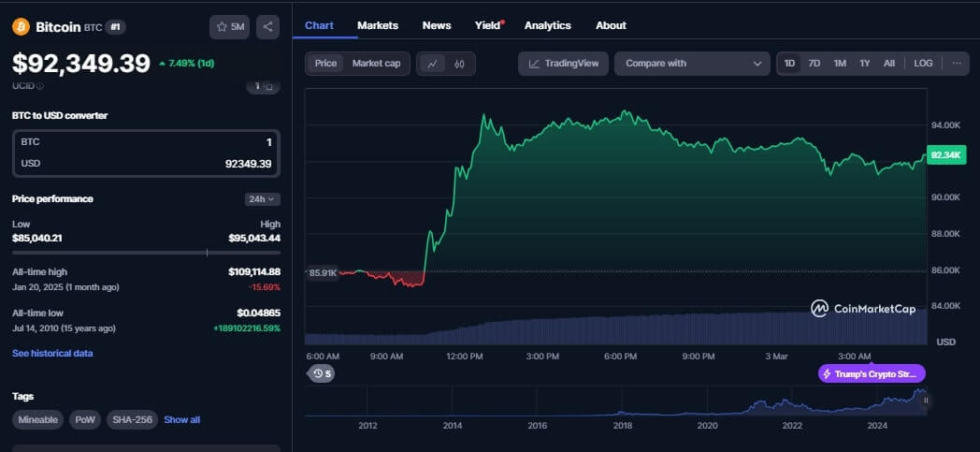Open the share icon button
The width and height of the screenshot is (980, 452).
pyautogui.click(x=267, y=27)
